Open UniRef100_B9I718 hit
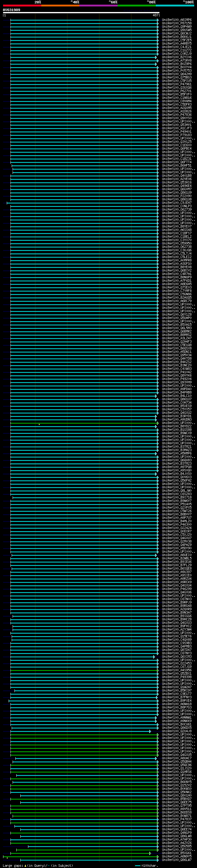The width and height of the screenshot is (197, 868). click(x=176, y=497)
